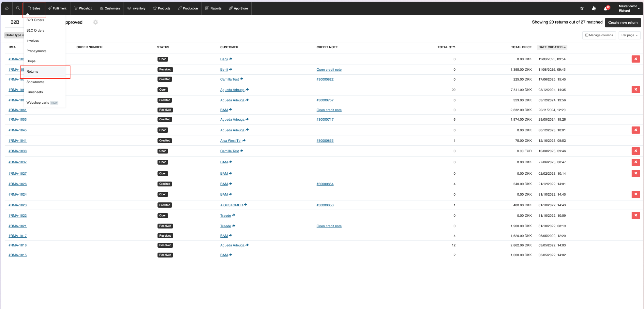This screenshot has width=644, height=309.
Task: Expand the Per page dropdown
Action: point(629,35)
